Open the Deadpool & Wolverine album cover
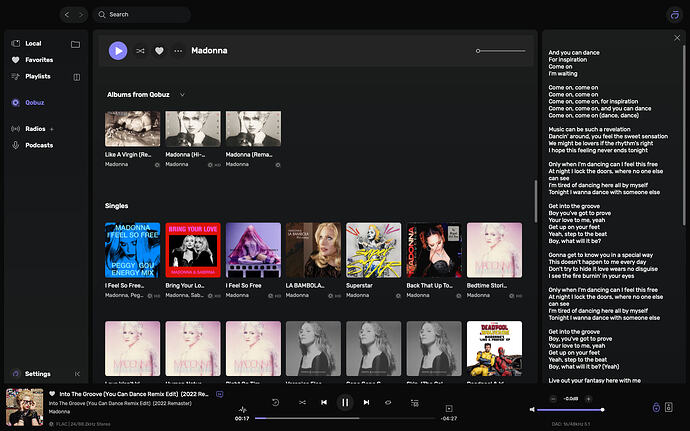This screenshot has width=690, height=431. tap(494, 349)
